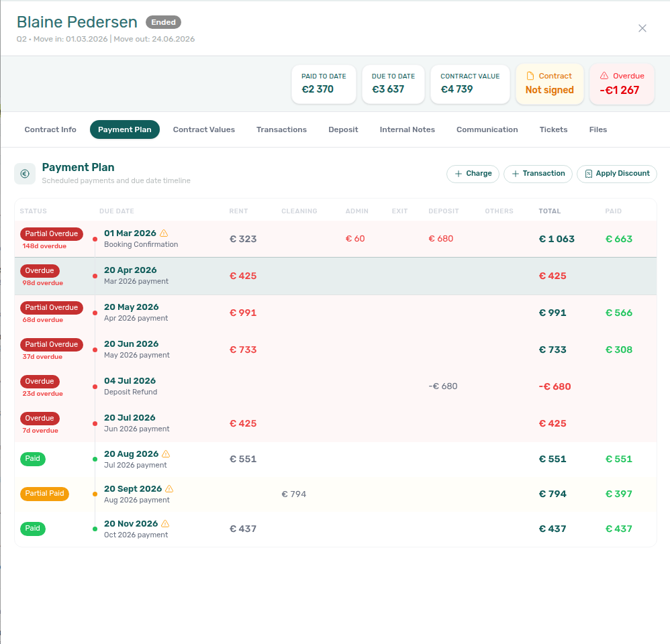
Task: Click the Partial Overdue badge with 37d overdue
Action: coord(51,345)
